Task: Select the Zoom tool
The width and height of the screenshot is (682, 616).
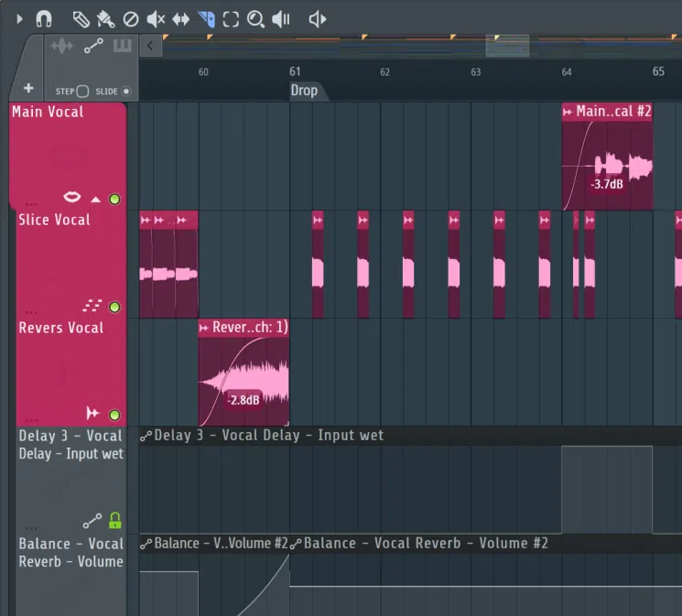Action: 255,19
